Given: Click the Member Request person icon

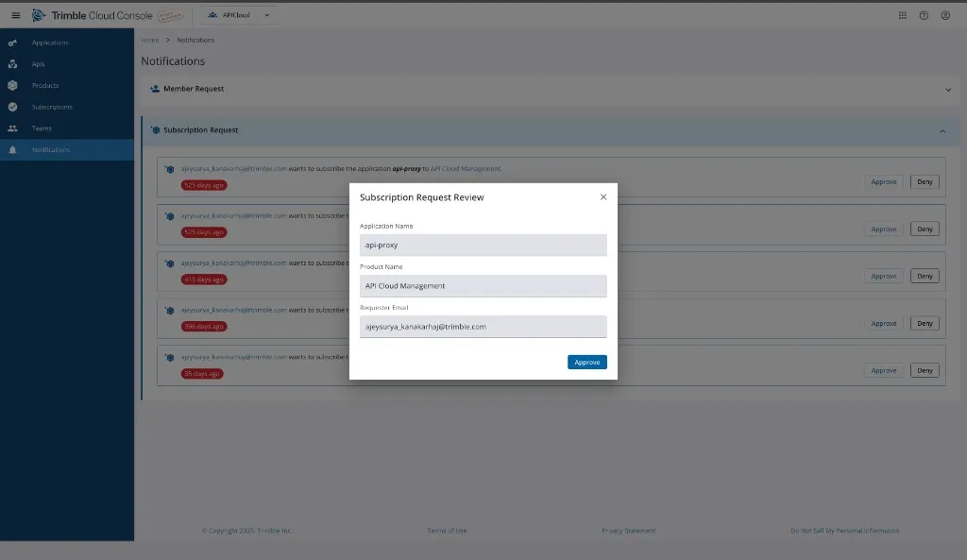Looking at the screenshot, I should coord(155,89).
